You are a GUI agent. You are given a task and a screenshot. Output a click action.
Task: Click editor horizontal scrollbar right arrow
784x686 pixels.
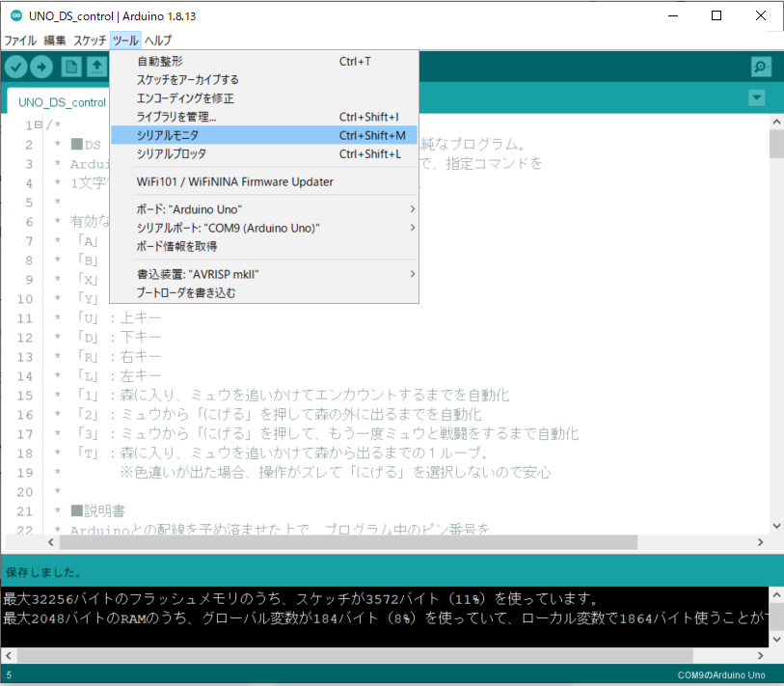761,542
